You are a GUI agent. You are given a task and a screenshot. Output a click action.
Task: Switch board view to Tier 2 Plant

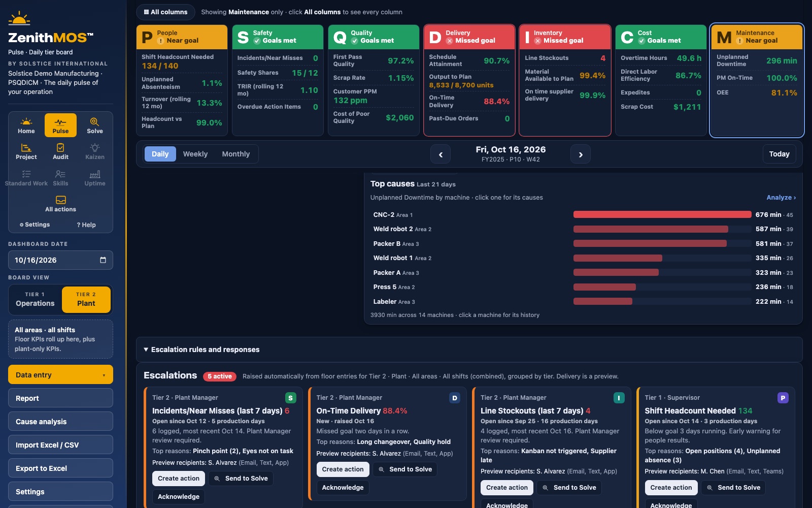coord(86,299)
